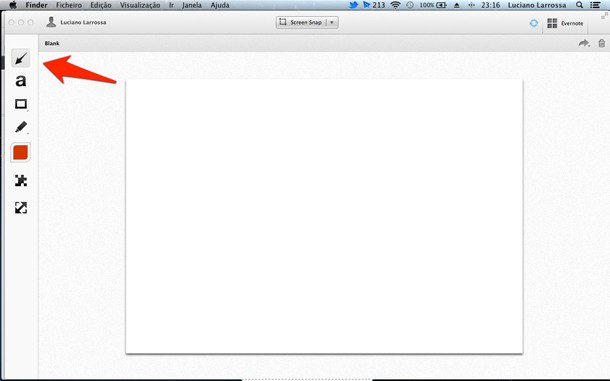Activate the Crop and resize tool
Screen dimensions: 610x381
click(21, 208)
